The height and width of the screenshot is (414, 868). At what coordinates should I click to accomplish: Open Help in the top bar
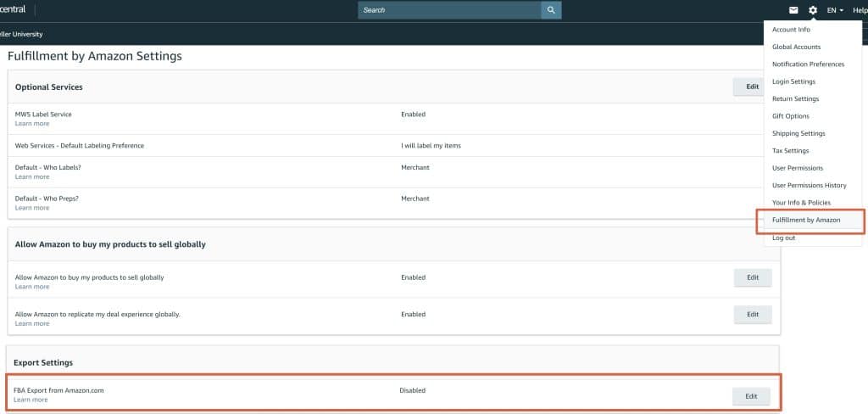860,10
